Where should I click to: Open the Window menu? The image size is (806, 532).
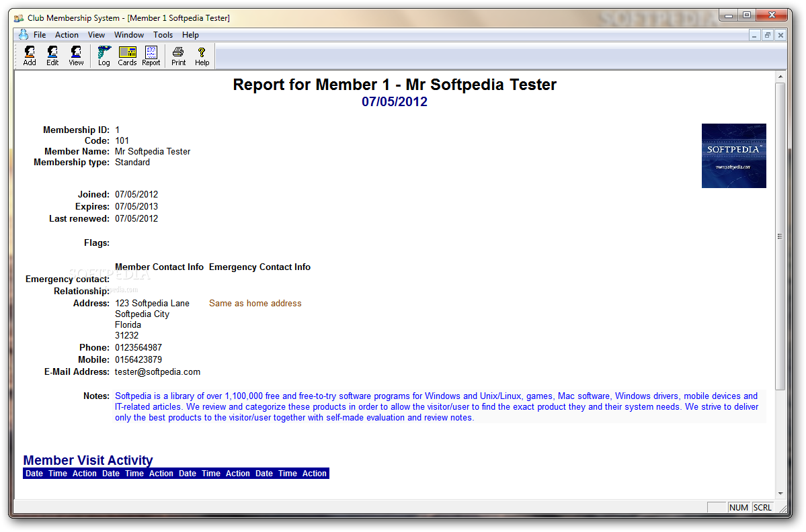point(128,35)
